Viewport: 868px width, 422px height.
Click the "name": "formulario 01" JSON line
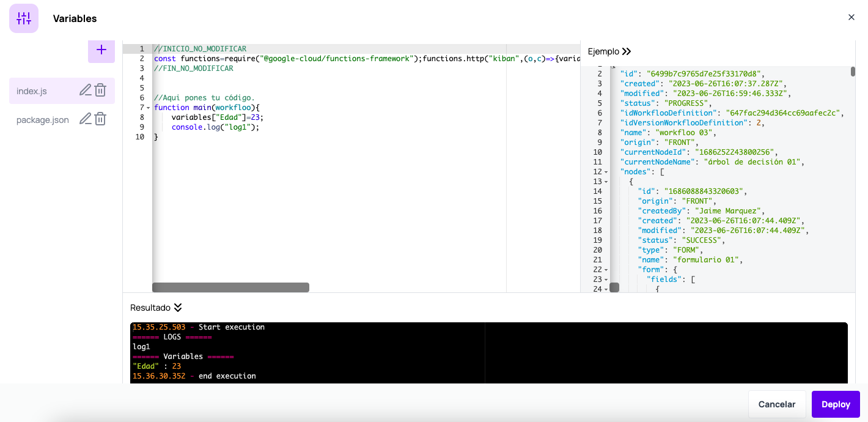pos(691,260)
